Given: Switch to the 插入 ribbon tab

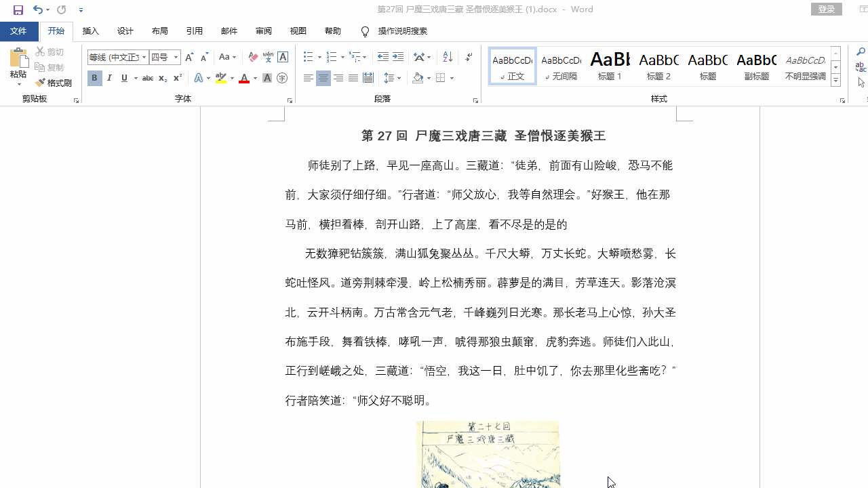Looking at the screenshot, I should (90, 31).
